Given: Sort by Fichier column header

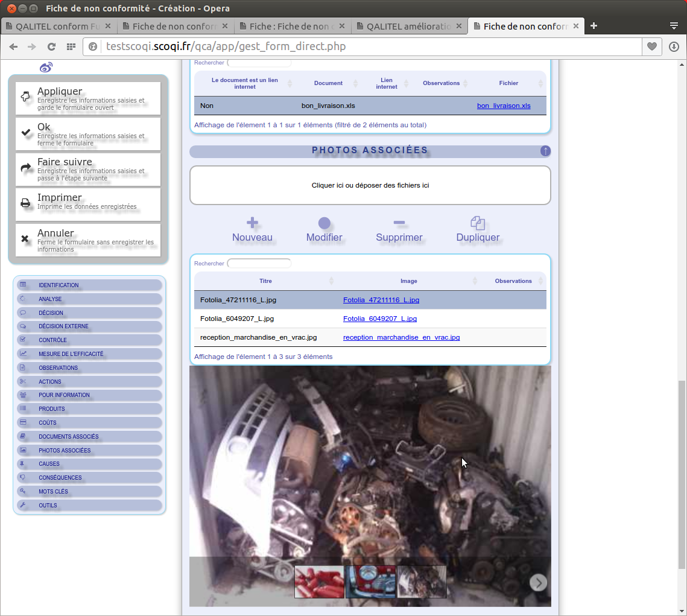Looking at the screenshot, I should point(508,83).
